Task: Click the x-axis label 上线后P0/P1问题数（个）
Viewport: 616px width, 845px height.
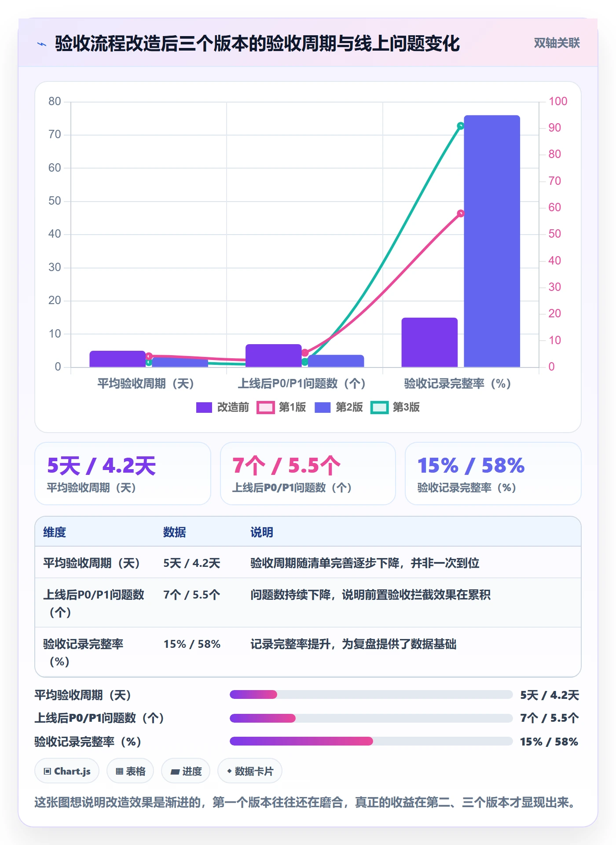Action: pyautogui.click(x=302, y=384)
